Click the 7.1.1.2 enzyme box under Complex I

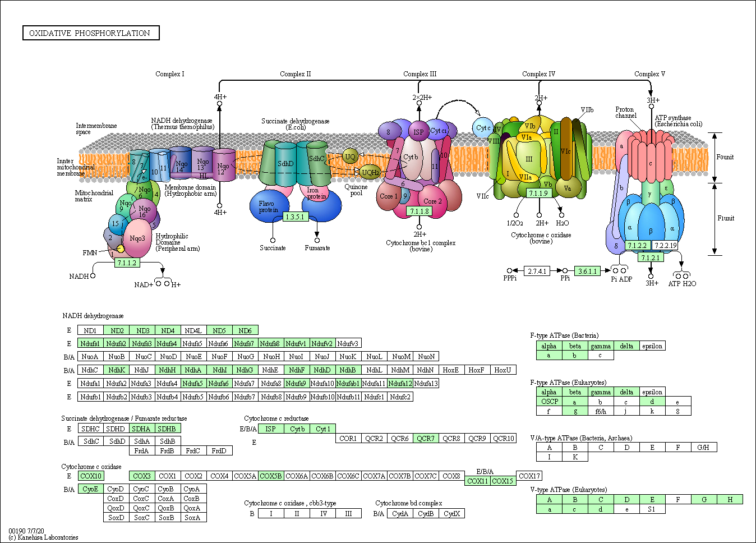(x=127, y=263)
